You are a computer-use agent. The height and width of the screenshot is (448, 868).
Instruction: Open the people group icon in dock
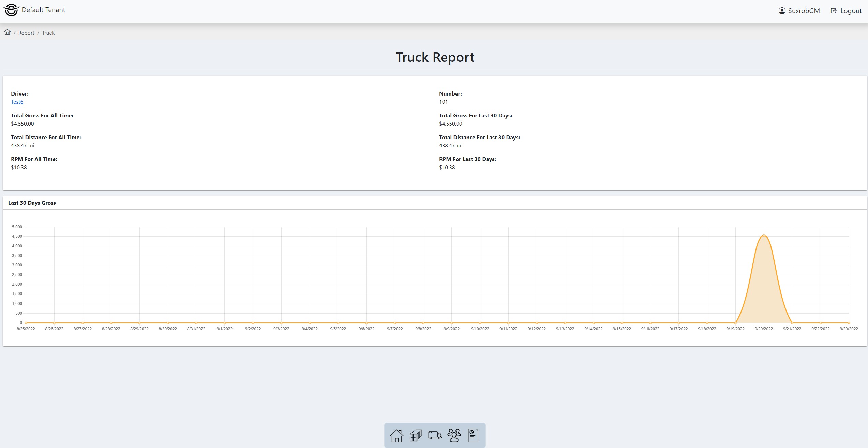coord(454,435)
